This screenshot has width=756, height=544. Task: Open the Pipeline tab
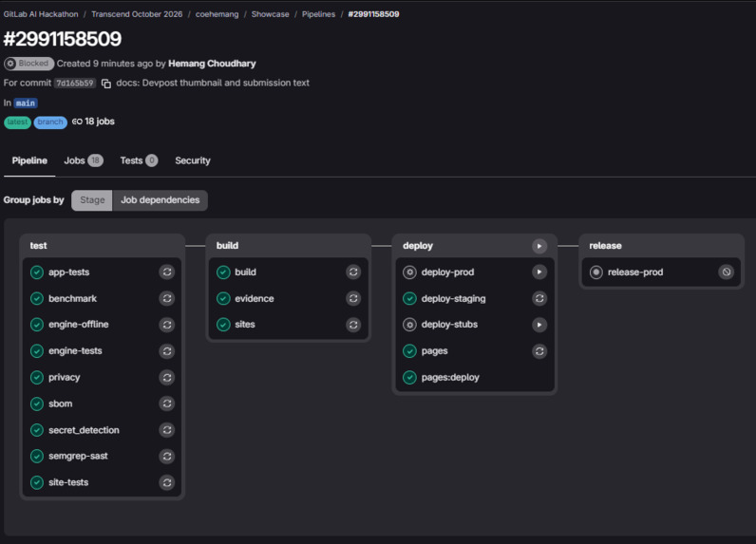(29, 161)
